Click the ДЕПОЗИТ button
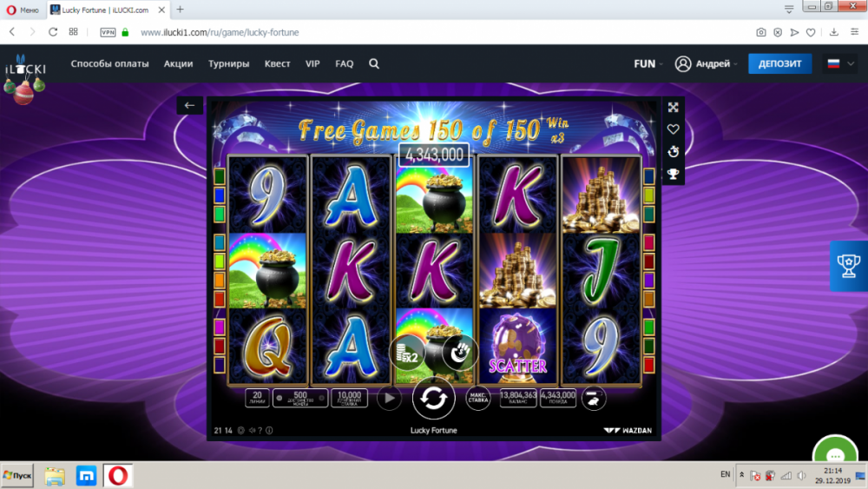This screenshot has height=489, width=868. point(779,63)
